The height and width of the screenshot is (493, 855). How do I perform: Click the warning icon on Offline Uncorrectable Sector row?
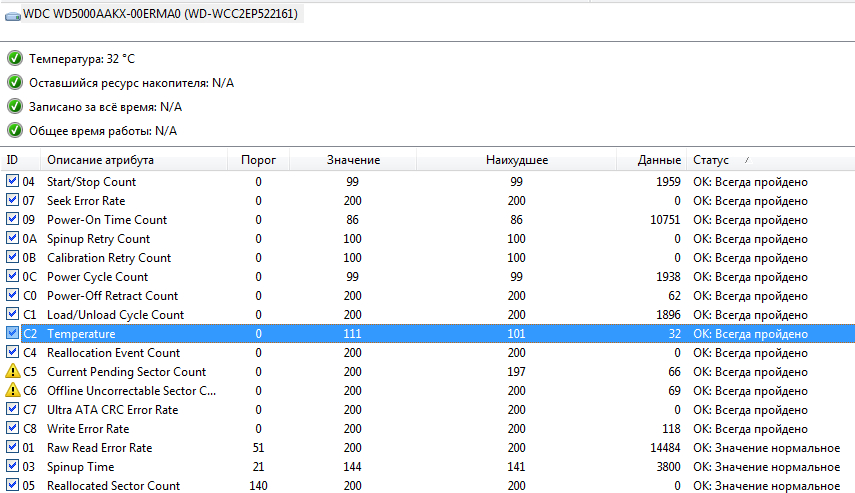coord(13,390)
